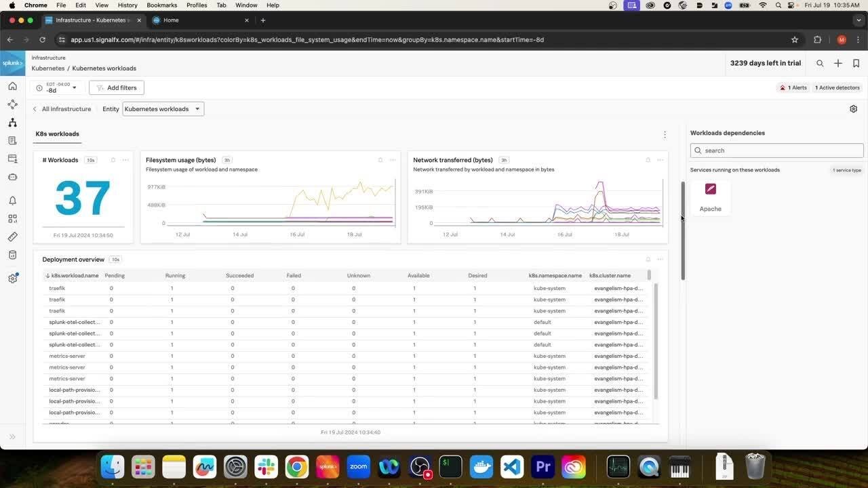Open Home from the Splunk sidebar
The image size is (868, 488).
pyautogui.click(x=12, y=86)
